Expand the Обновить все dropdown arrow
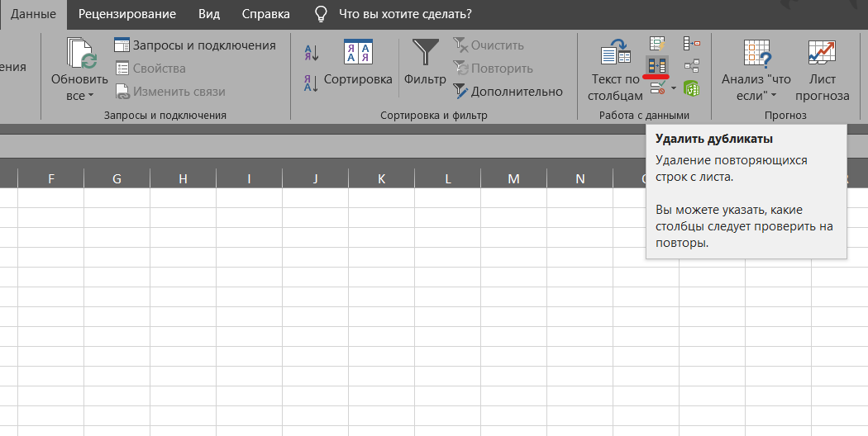Screen dimensions: 868x436 [x=91, y=96]
